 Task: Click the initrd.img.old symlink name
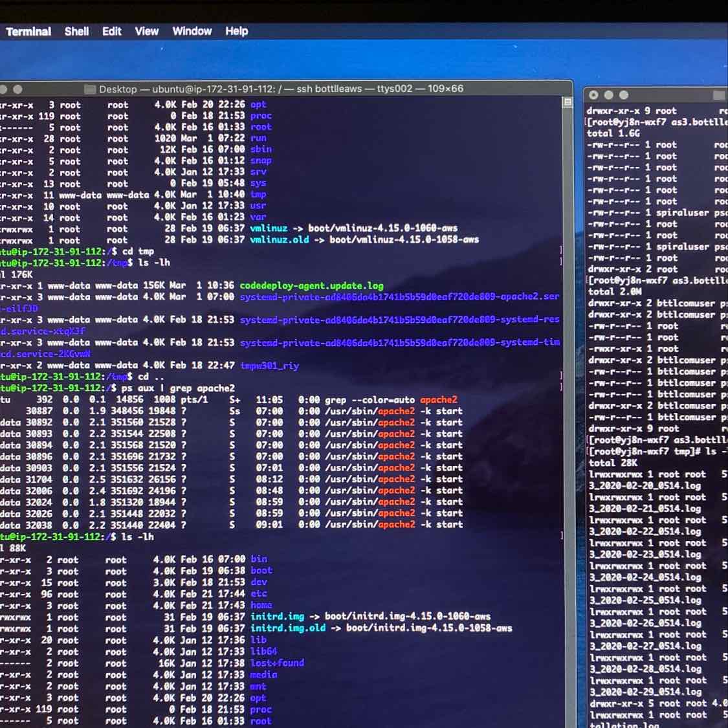point(288,628)
